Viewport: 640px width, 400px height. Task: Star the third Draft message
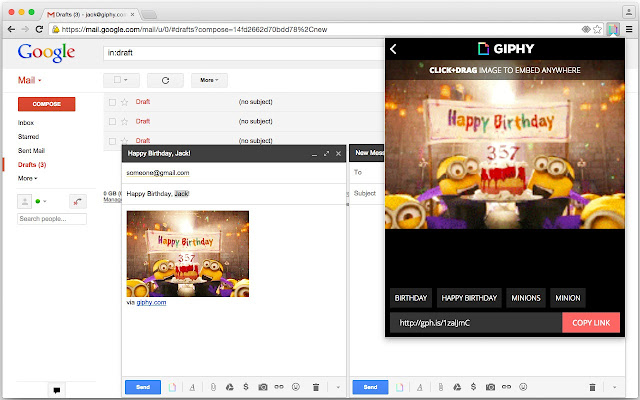124,141
